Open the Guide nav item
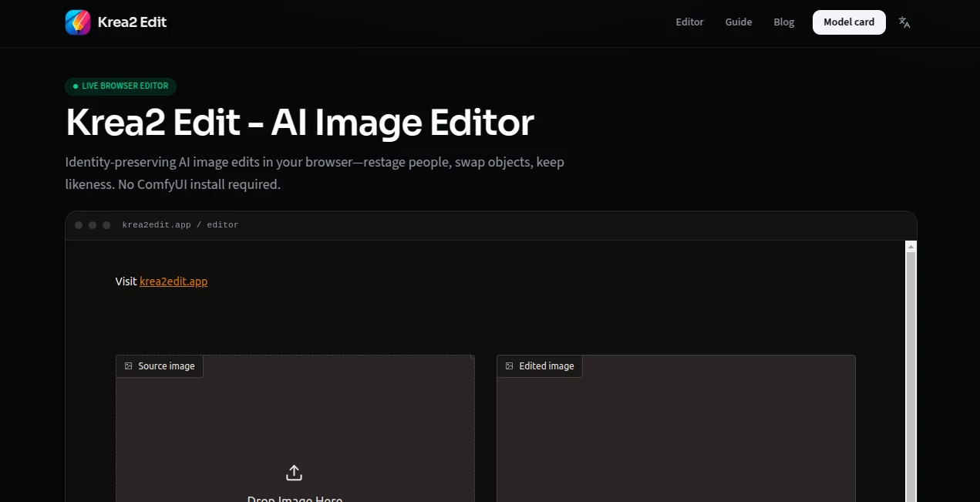Image resolution: width=980 pixels, height=502 pixels. [739, 22]
